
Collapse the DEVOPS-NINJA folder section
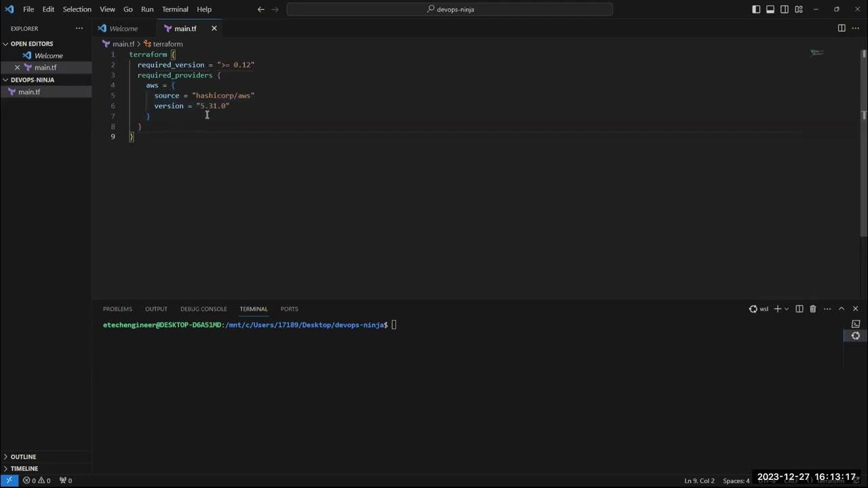coord(32,80)
